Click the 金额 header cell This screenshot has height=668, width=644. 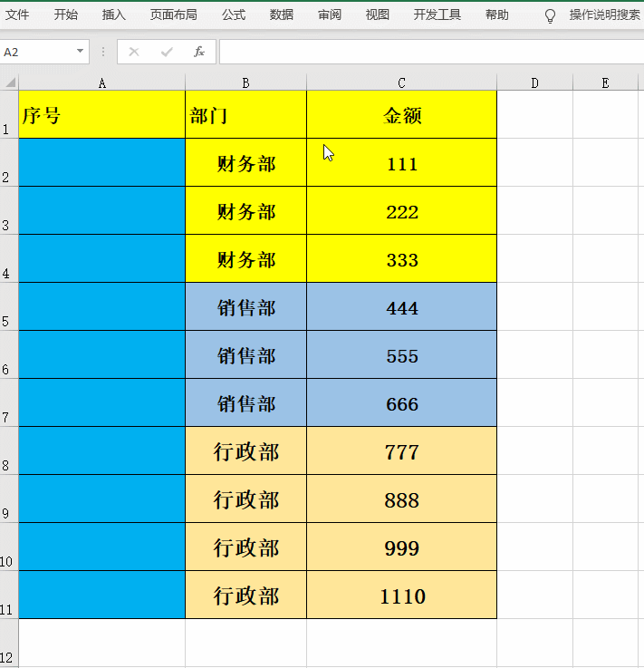[402, 114]
